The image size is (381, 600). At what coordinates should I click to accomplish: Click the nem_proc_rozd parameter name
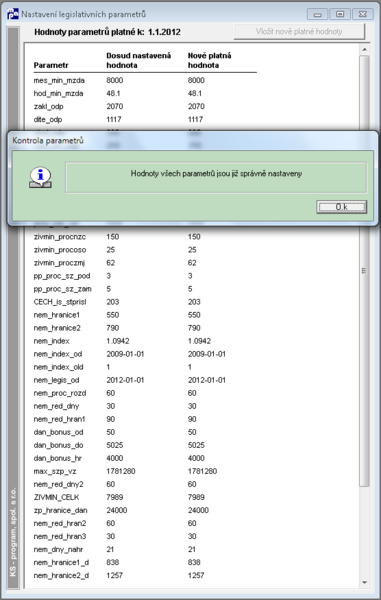60,393
